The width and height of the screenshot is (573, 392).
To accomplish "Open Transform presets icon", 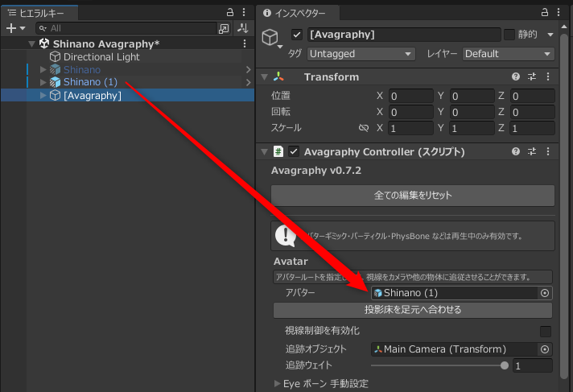I will (532, 76).
